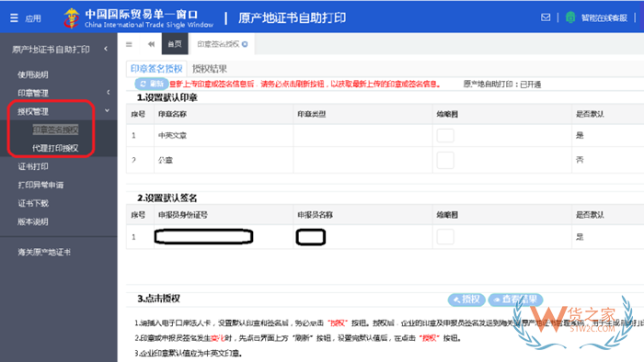Click 否 default value for 公章
644x362 pixels.
coord(580,160)
